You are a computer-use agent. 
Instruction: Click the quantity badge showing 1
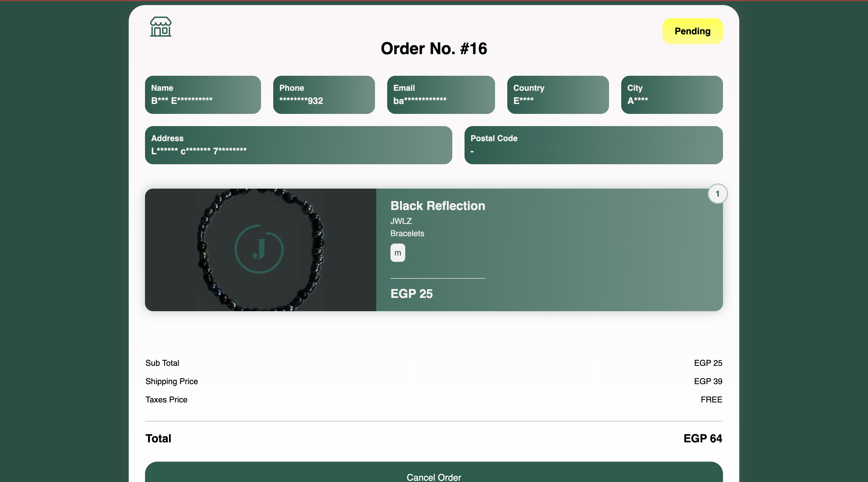point(717,194)
